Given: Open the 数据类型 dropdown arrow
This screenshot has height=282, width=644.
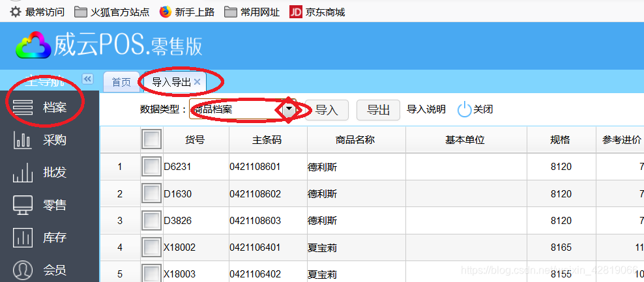Looking at the screenshot, I should (x=290, y=109).
